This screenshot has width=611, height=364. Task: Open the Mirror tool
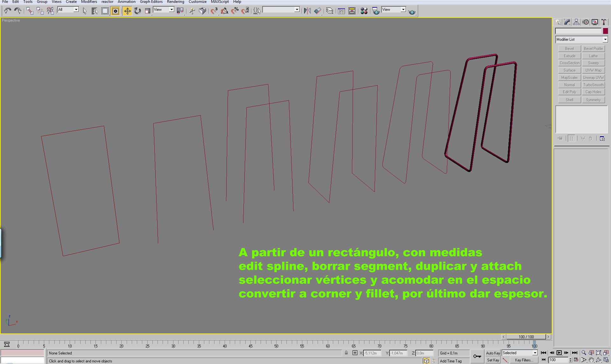[307, 11]
